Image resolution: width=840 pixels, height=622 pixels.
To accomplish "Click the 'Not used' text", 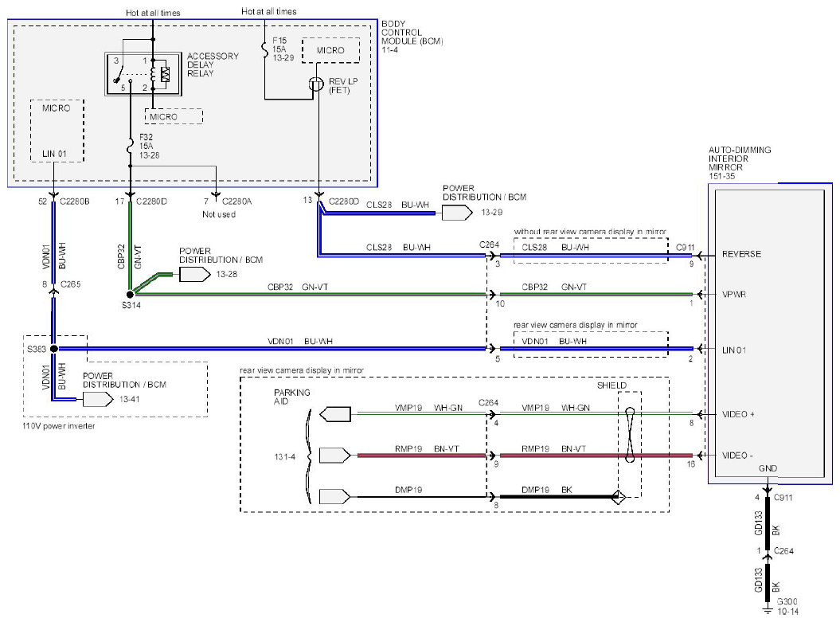I will coord(219,214).
